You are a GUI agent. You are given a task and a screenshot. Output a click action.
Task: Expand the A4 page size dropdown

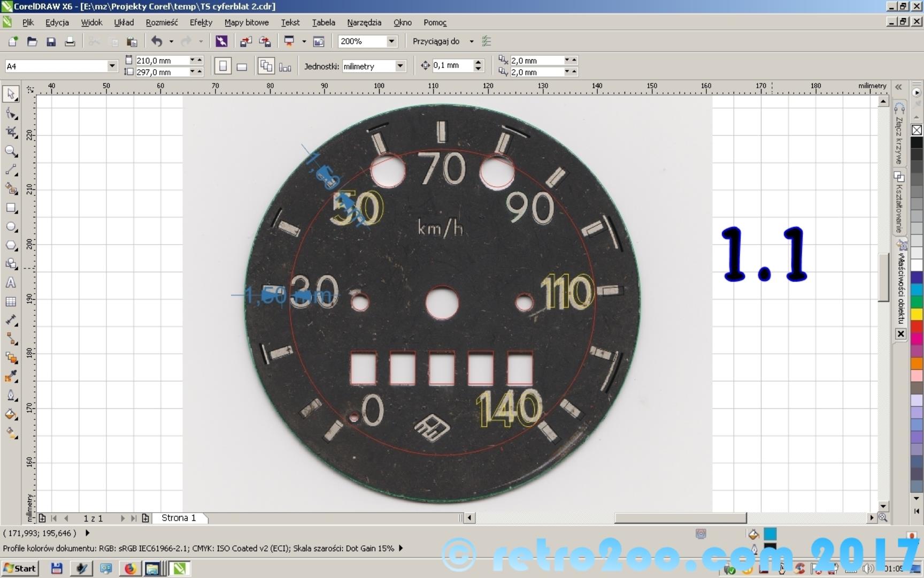click(x=112, y=66)
